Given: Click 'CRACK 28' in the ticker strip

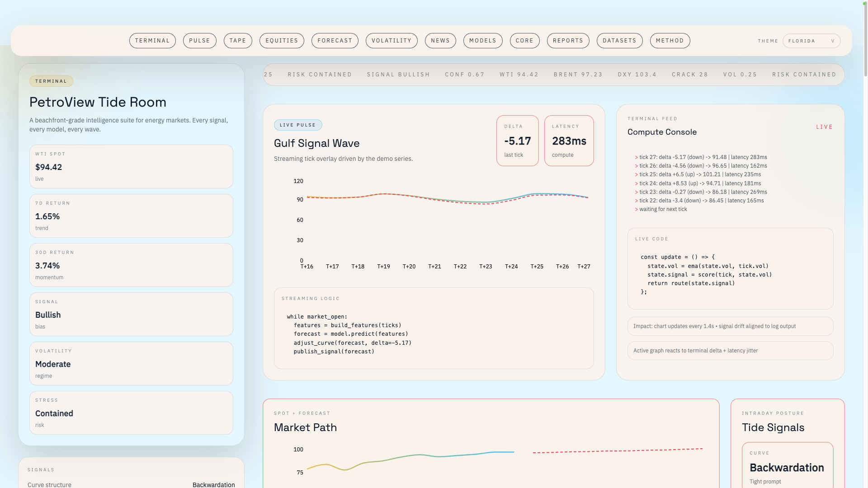Looking at the screenshot, I should (690, 75).
